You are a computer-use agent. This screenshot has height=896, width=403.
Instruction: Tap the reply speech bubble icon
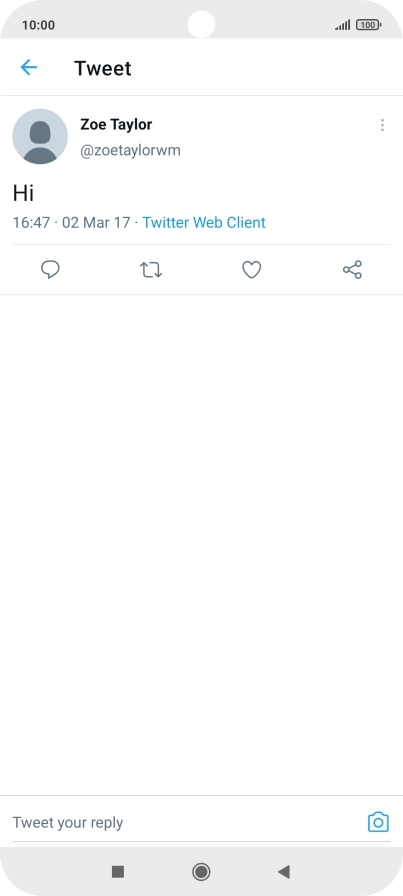pyautogui.click(x=50, y=270)
